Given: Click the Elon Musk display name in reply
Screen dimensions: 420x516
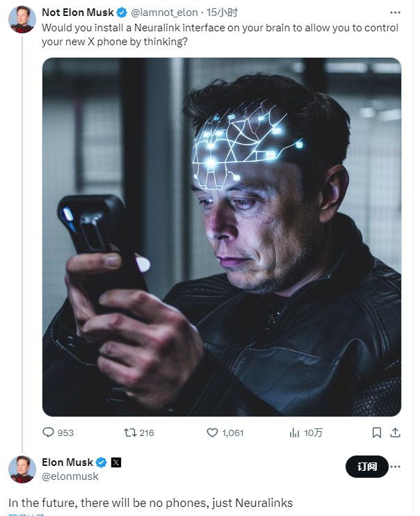Looking at the screenshot, I should tap(67, 462).
